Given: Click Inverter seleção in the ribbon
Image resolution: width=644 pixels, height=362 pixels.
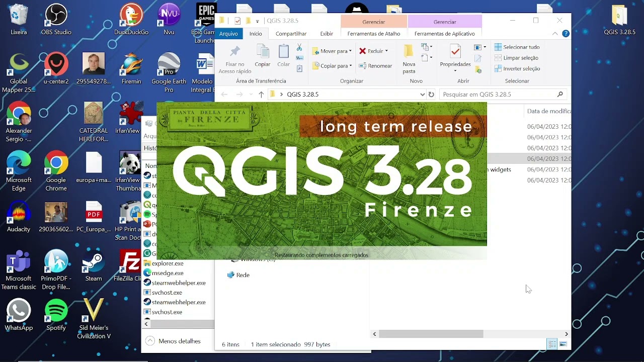Looking at the screenshot, I should click(x=517, y=68).
